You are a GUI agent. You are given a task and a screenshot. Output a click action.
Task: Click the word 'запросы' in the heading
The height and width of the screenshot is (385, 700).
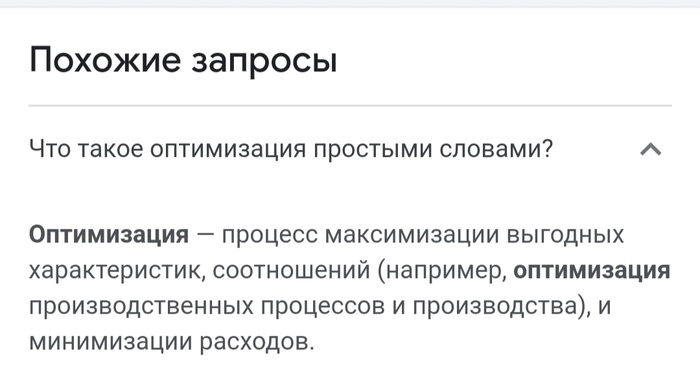click(x=264, y=62)
